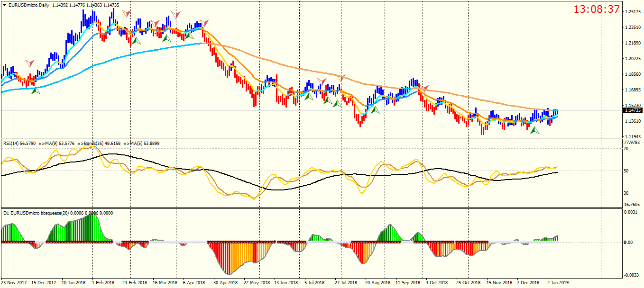Click the 1.13610 price axis label
This screenshot has width=644, height=288.
pos(634,121)
